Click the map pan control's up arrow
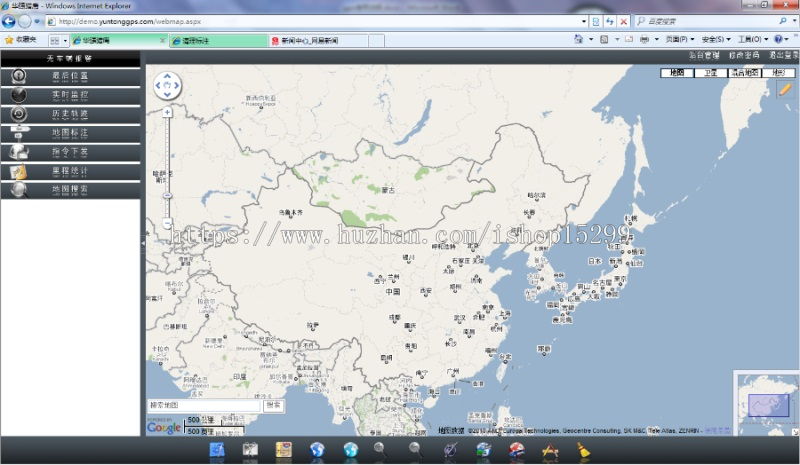This screenshot has width=800, height=465. tap(167, 77)
